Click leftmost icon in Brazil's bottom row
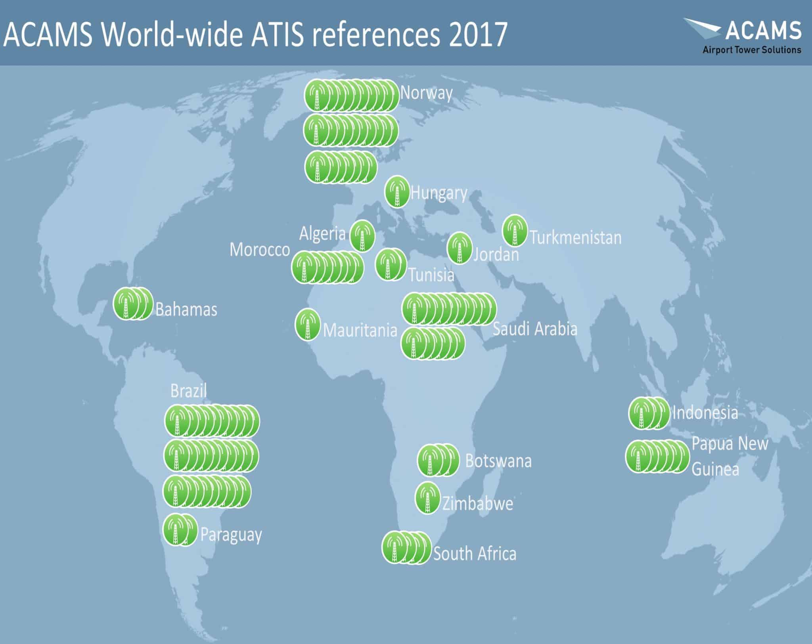This screenshot has width=812, height=644. click(176, 492)
